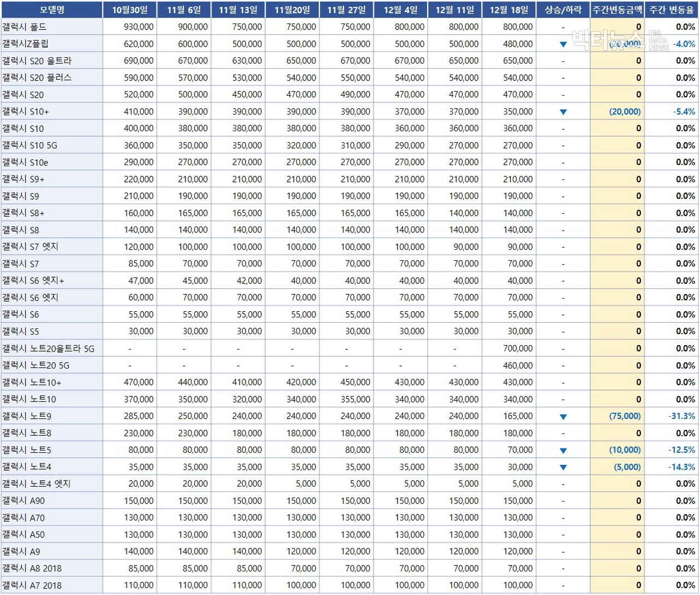This screenshot has width=700, height=595.
Task: Select the 11월 6일 column header
Action: pyautogui.click(x=184, y=10)
